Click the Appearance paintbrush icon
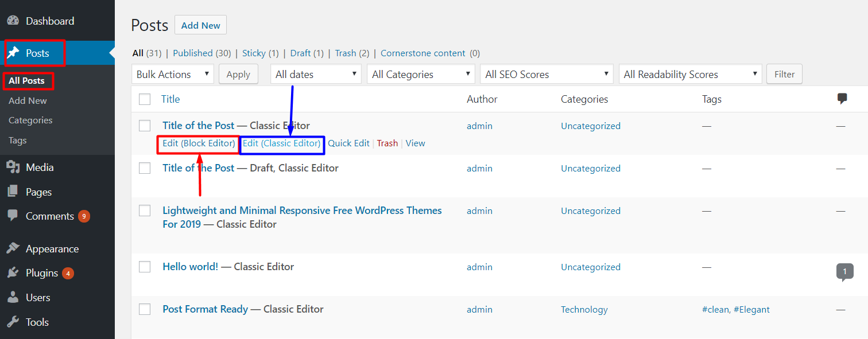The height and width of the screenshot is (339, 868). click(x=13, y=248)
